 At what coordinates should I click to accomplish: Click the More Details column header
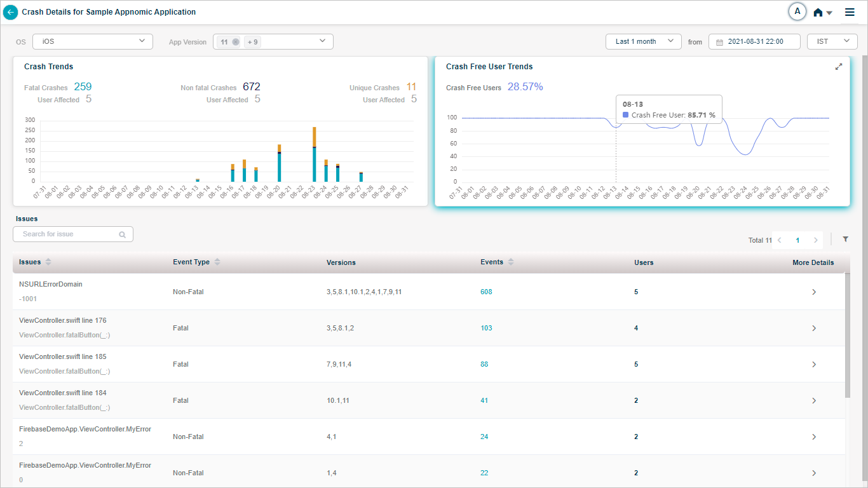click(813, 262)
